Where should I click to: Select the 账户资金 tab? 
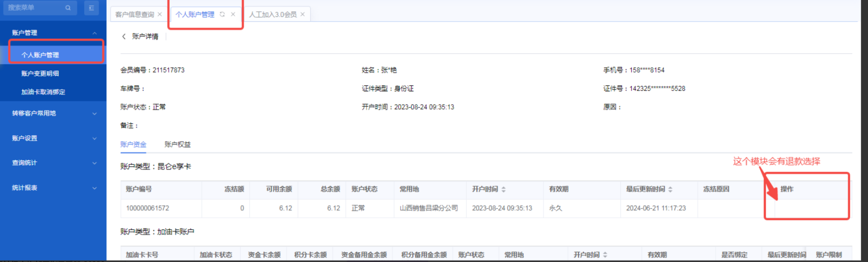point(133,145)
